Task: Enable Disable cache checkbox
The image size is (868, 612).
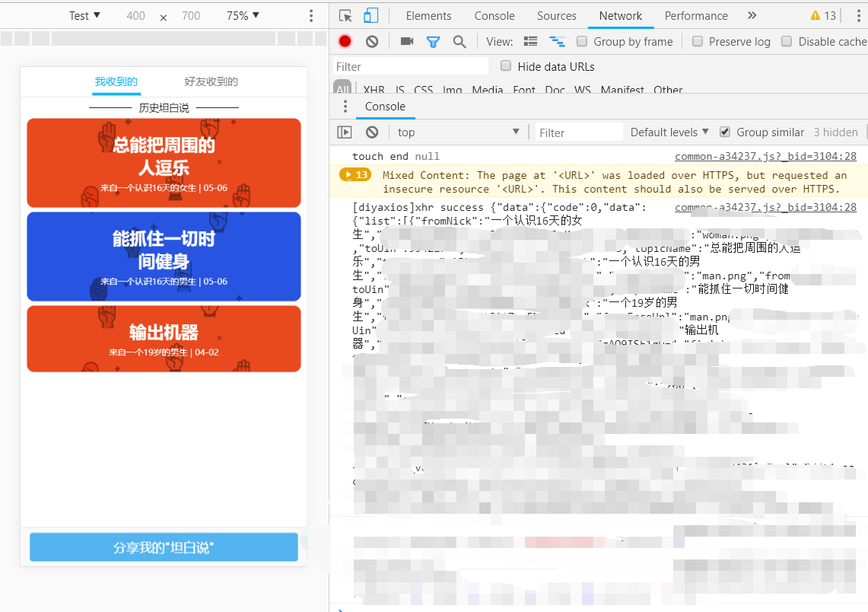Action: pos(787,42)
